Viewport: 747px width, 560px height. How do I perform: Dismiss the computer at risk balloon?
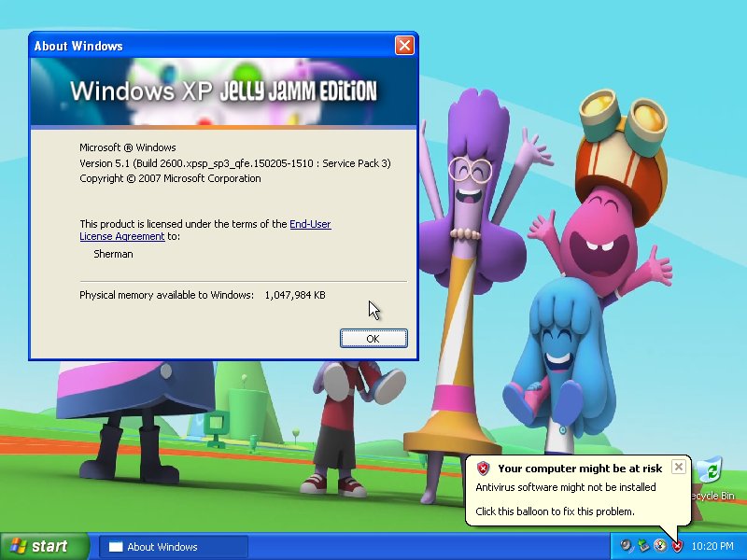[679, 467]
